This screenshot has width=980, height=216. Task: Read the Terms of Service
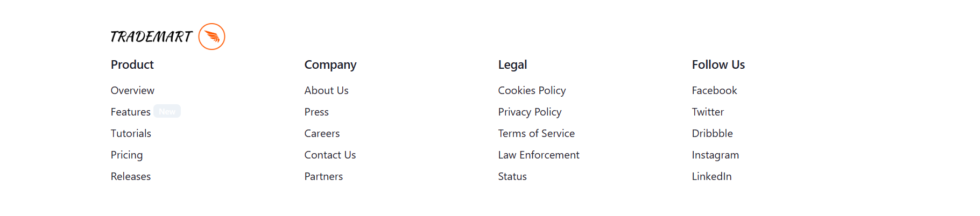coord(536,133)
